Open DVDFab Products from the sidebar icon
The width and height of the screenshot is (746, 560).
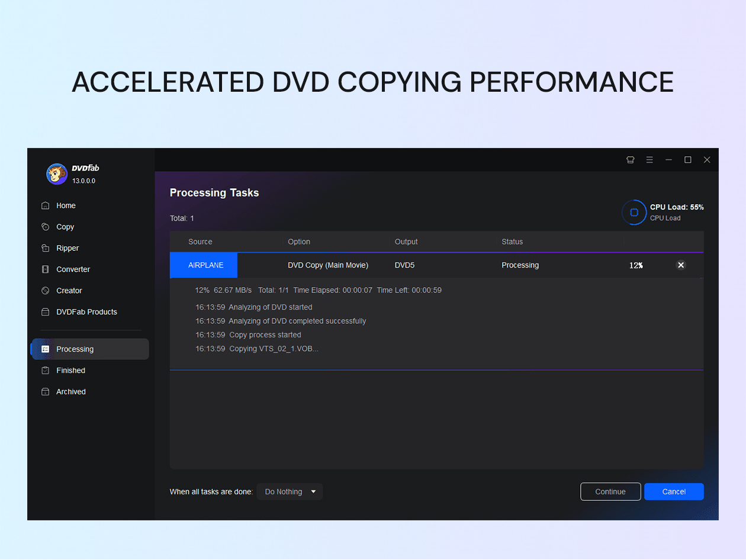(45, 312)
